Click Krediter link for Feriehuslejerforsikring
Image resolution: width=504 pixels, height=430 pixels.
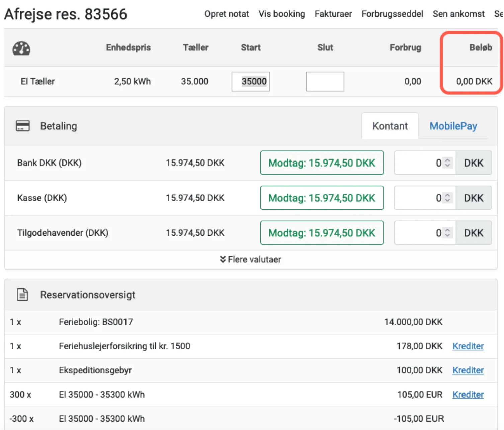coord(468,346)
